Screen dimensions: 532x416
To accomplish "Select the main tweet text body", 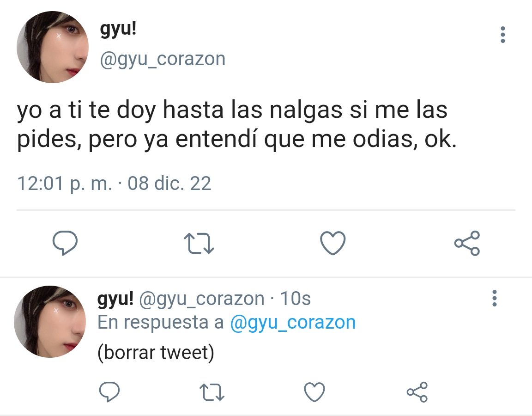I will [237, 124].
